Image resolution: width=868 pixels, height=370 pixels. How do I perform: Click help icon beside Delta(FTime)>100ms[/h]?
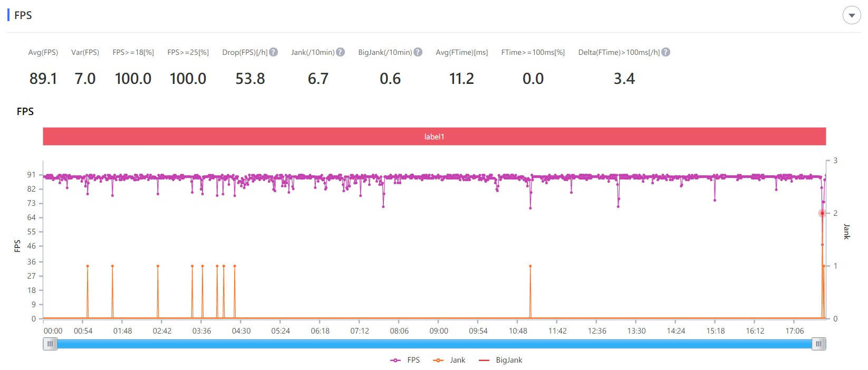click(x=666, y=52)
